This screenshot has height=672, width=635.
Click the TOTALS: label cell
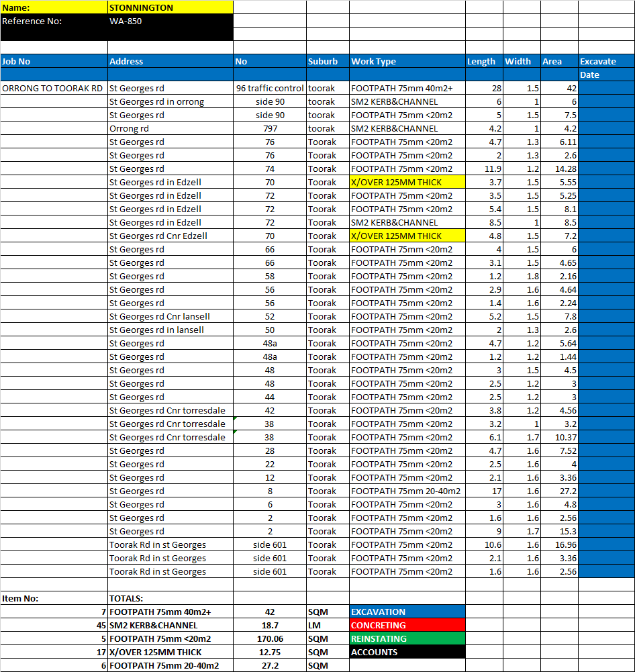[x=170, y=598]
